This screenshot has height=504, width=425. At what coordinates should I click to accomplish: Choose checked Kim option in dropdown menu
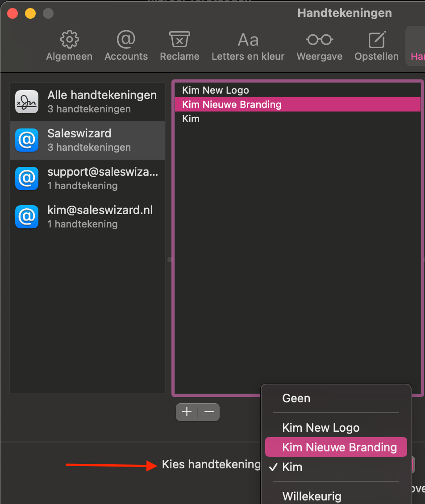(x=292, y=467)
